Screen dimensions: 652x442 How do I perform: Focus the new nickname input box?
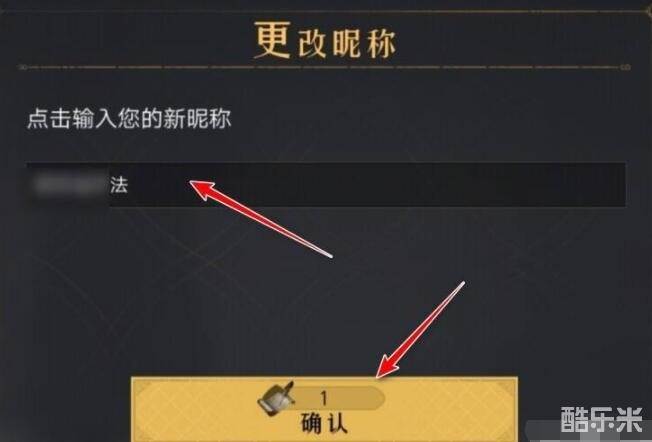tap(326, 184)
